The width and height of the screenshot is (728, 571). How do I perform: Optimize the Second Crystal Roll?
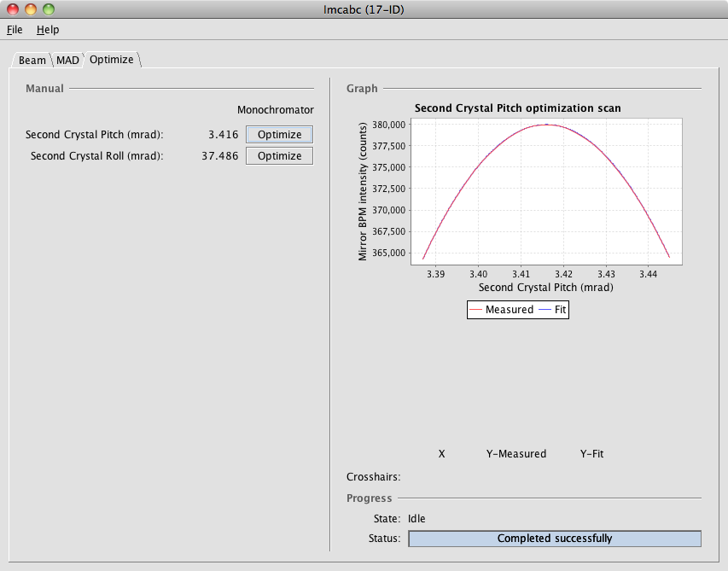pos(279,156)
